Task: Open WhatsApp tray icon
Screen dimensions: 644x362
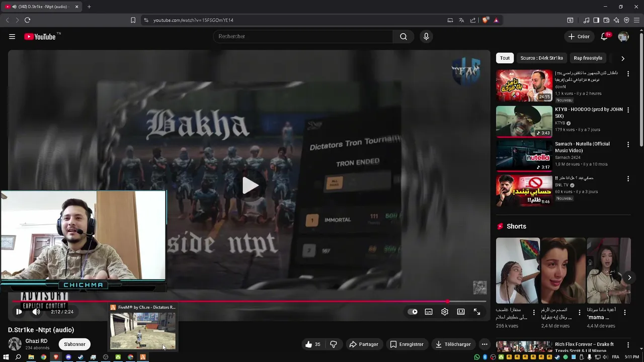Action: point(477,357)
